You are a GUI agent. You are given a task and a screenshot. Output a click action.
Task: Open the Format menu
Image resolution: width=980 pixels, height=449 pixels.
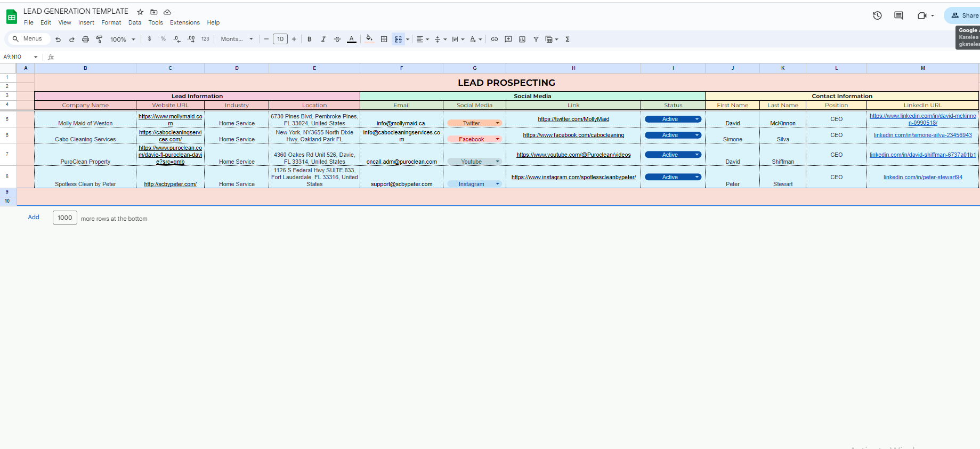[111, 22]
